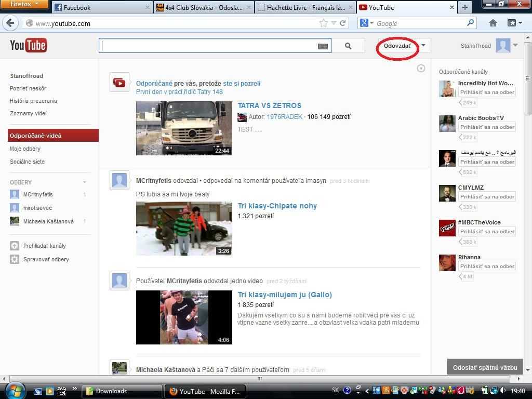Screen dimensions: 532x399
Task: Switch to the Facebook tab
Action: point(102,7)
